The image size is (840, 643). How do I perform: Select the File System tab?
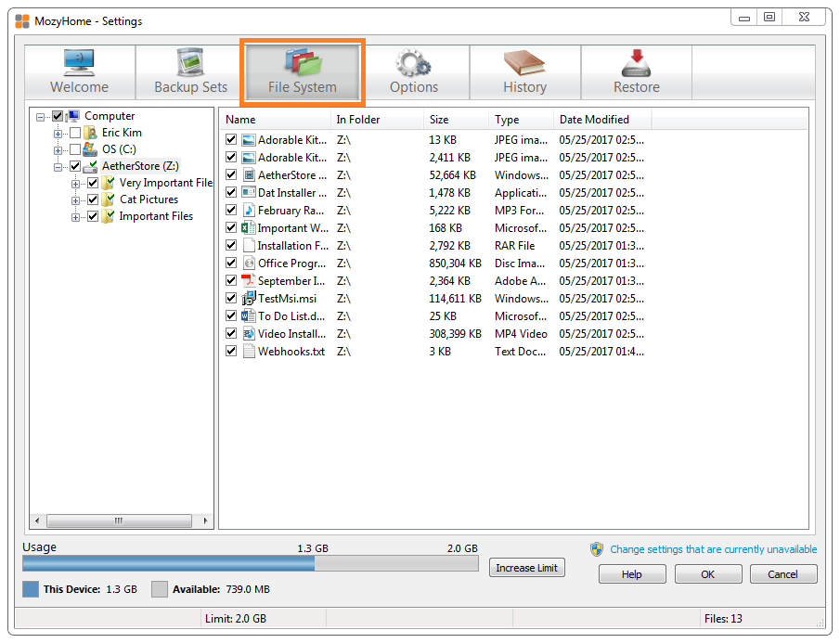pyautogui.click(x=303, y=72)
